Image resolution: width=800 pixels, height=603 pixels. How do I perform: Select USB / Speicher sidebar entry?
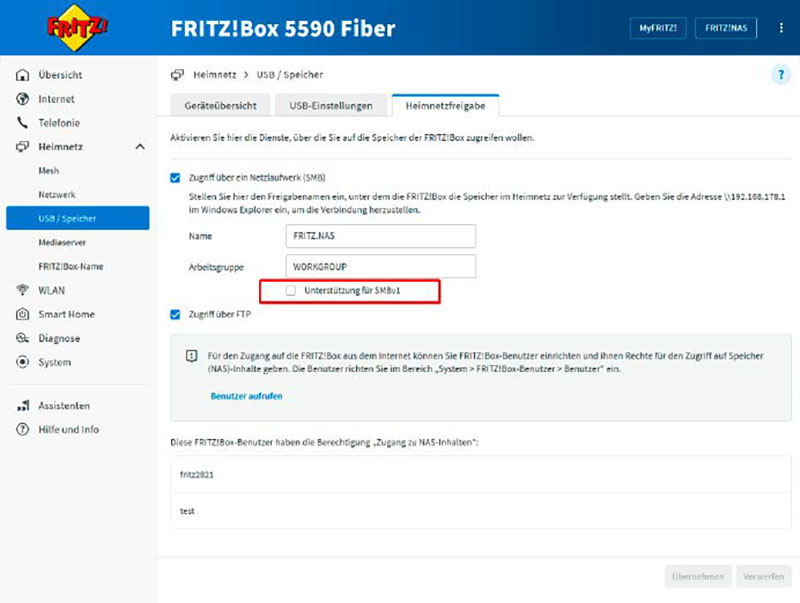tap(78, 218)
